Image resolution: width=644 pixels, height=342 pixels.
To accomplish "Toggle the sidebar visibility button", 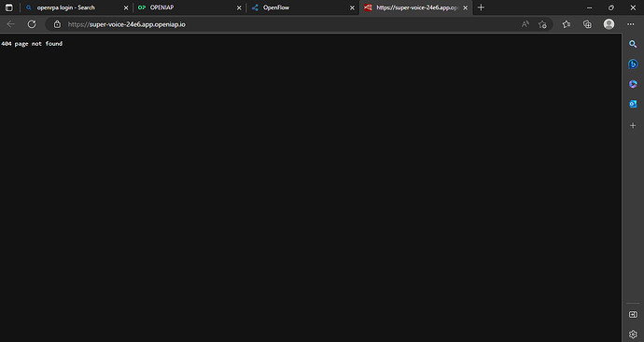I will [x=633, y=315].
